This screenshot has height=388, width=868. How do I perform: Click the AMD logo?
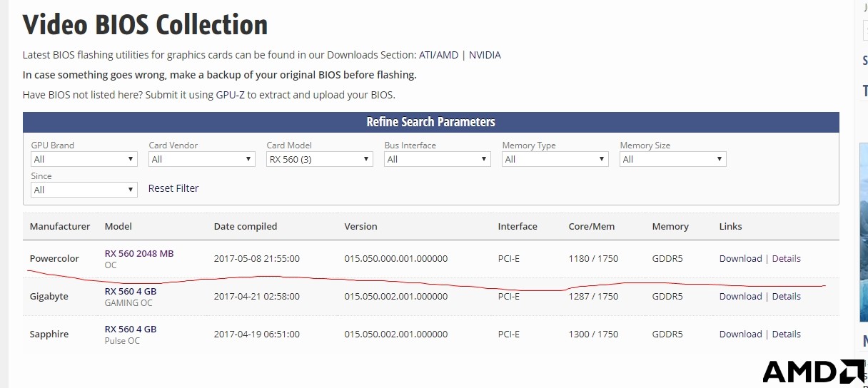812,372
